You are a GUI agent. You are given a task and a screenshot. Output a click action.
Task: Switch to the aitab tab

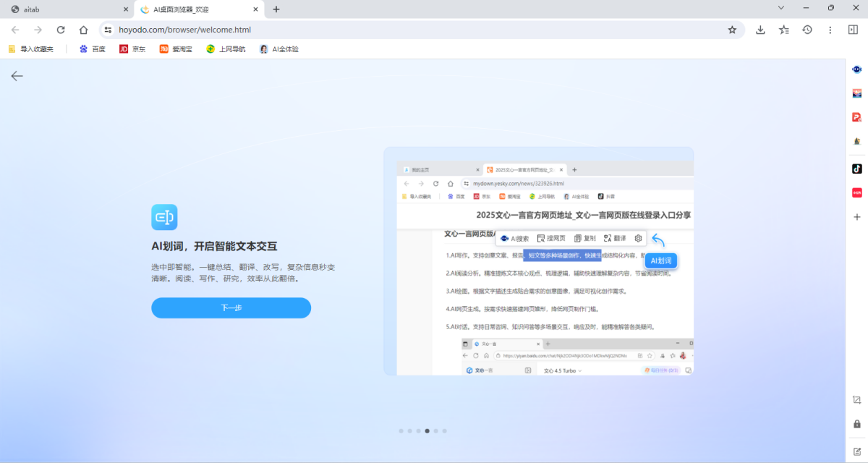pyautogui.click(x=67, y=9)
